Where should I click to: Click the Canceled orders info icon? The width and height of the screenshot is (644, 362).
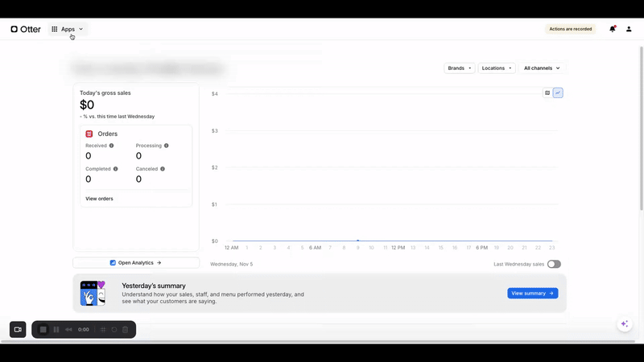tap(163, 169)
